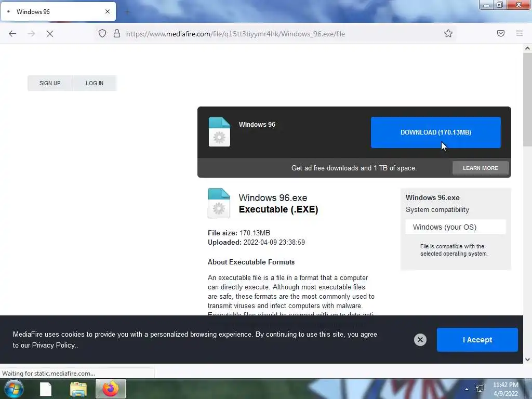
Task: Click the taskbar clock showing 11:42 PM
Action: (506, 389)
